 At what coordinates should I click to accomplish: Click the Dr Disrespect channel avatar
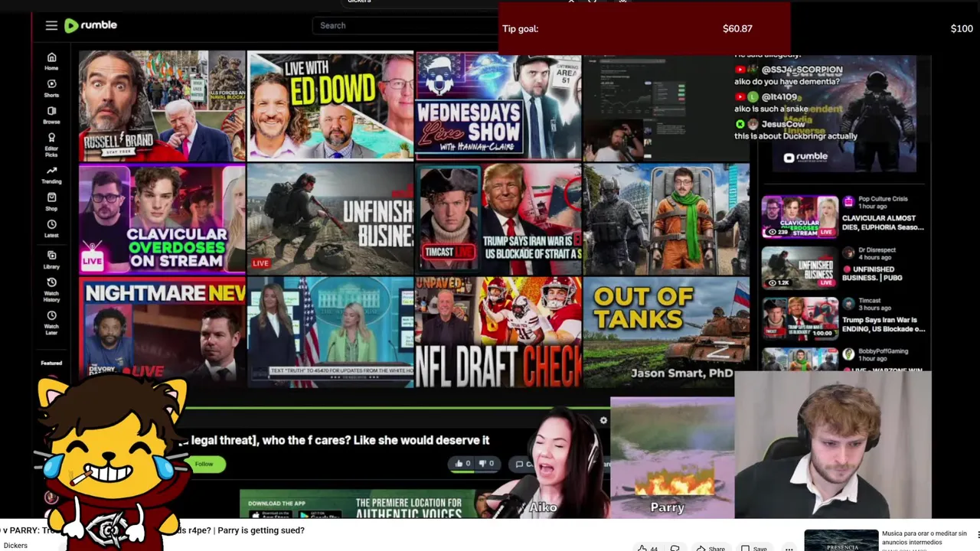coord(848,253)
